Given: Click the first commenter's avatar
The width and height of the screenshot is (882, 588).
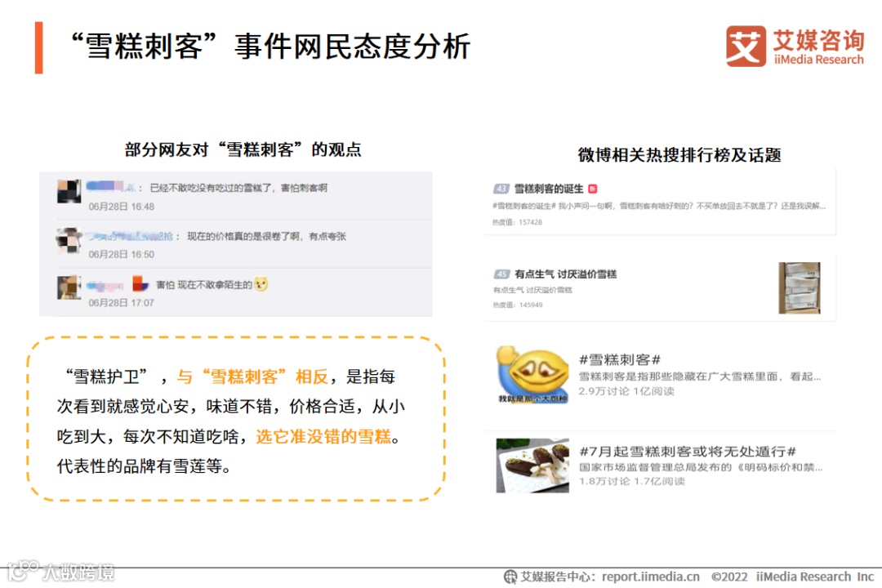Looking at the screenshot, I should pos(69,191).
